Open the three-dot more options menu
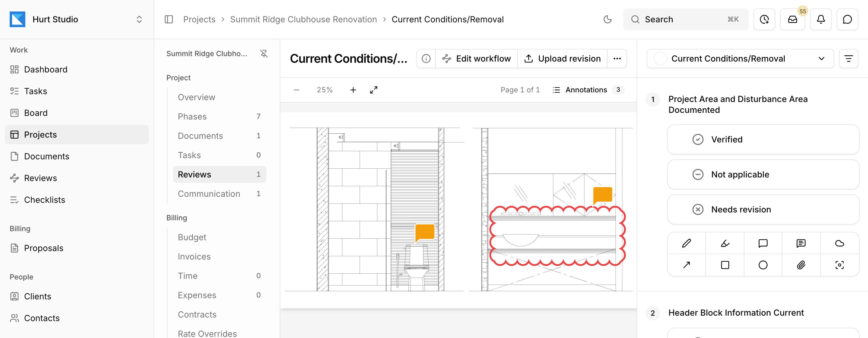Viewport: 868px width, 338px height. coord(617,59)
